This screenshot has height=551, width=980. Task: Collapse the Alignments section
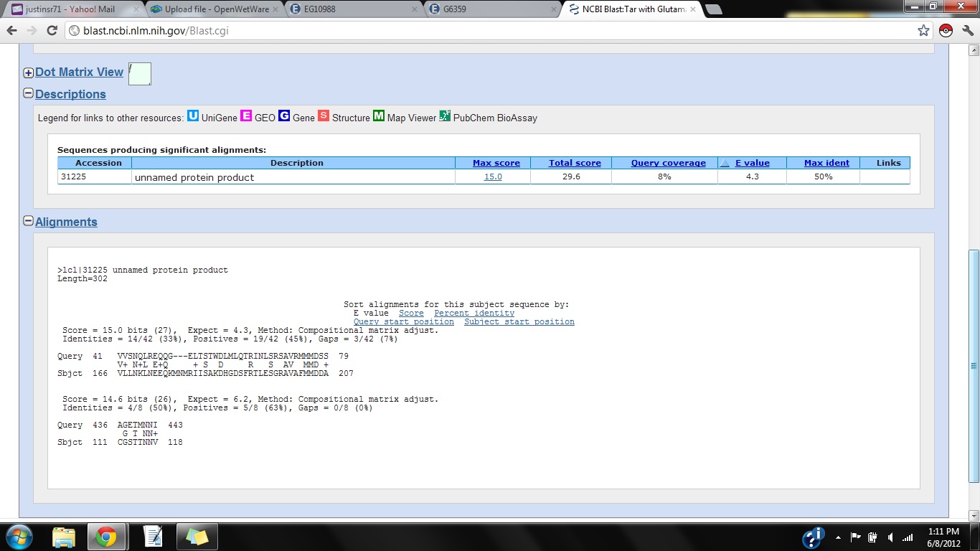29,221
